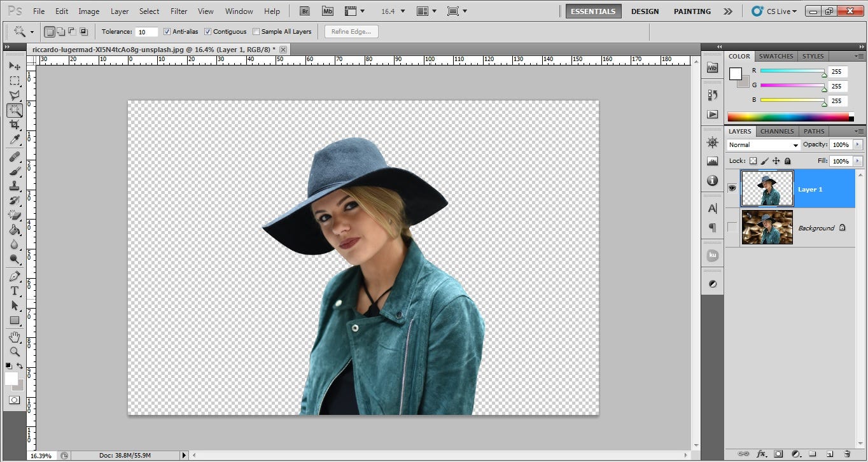This screenshot has height=462, width=868.
Task: Open the layer blending mode dropdown
Action: point(797,144)
